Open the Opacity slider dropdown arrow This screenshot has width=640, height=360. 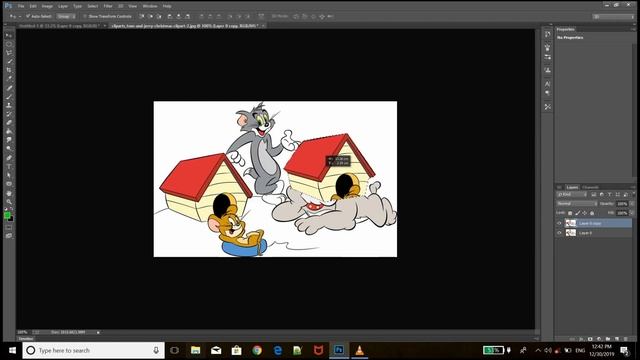tap(632, 204)
